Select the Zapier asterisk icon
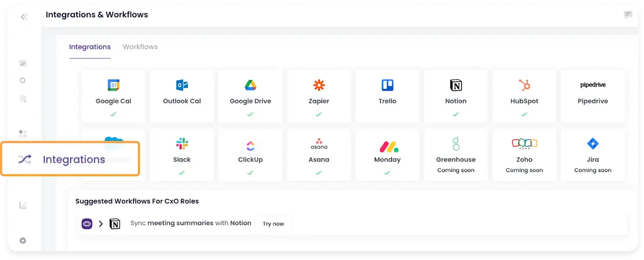 (x=319, y=85)
